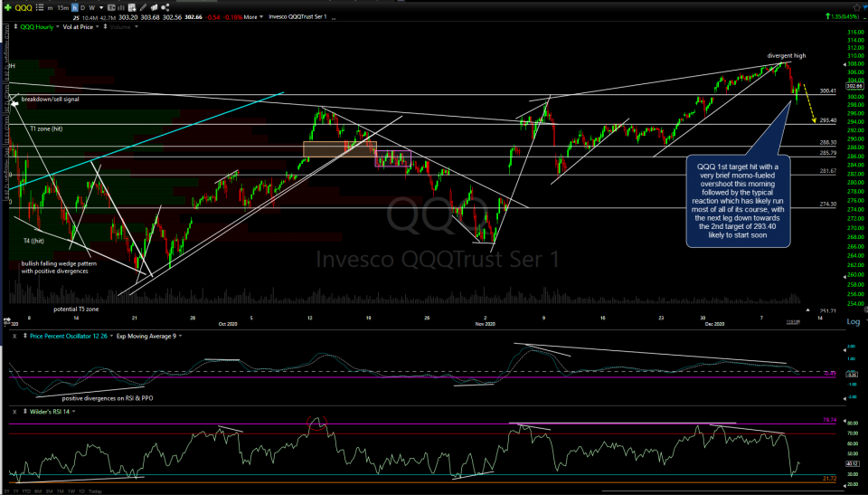Click the divergent high annotation
The width and height of the screenshot is (868, 495).
click(x=787, y=55)
